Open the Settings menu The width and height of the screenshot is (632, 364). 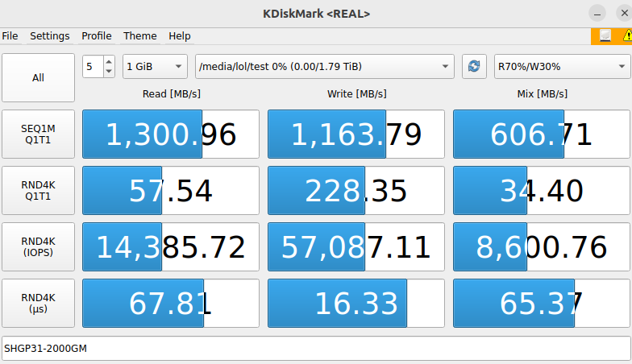click(x=50, y=36)
